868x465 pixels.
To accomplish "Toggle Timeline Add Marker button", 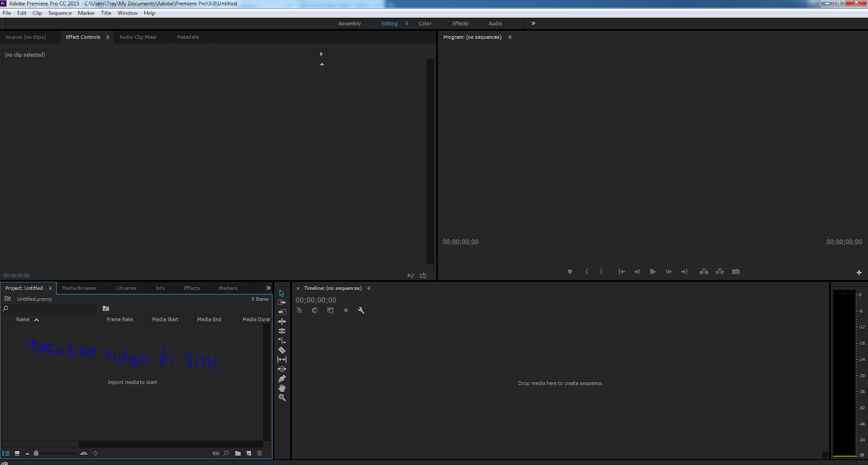I will pyautogui.click(x=346, y=311).
